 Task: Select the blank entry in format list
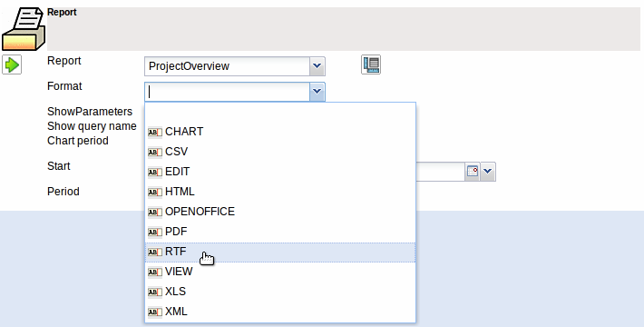tap(280, 113)
